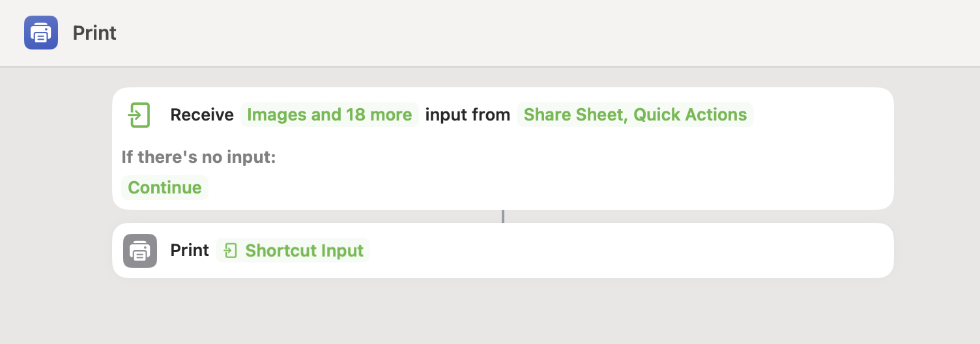This screenshot has height=344, width=980.
Task: Click the empty canvas left of the actions
Action: [x=55, y=195]
